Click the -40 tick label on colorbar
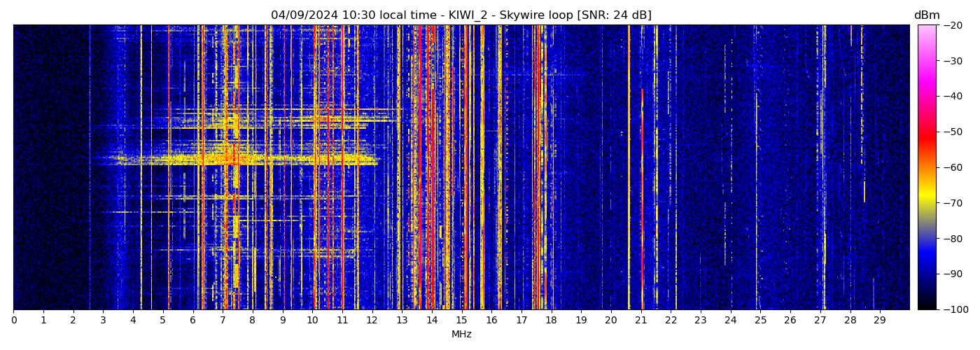The image size is (980, 350). click(x=953, y=97)
